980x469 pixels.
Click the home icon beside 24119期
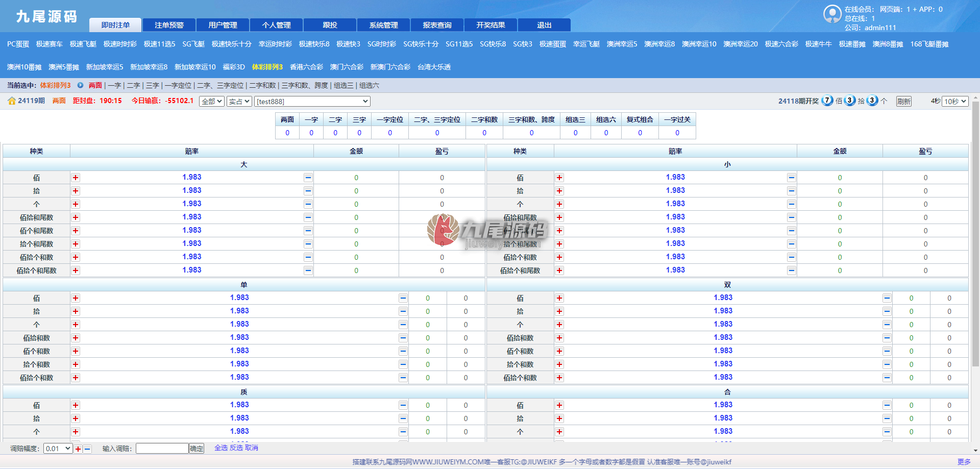click(x=12, y=101)
